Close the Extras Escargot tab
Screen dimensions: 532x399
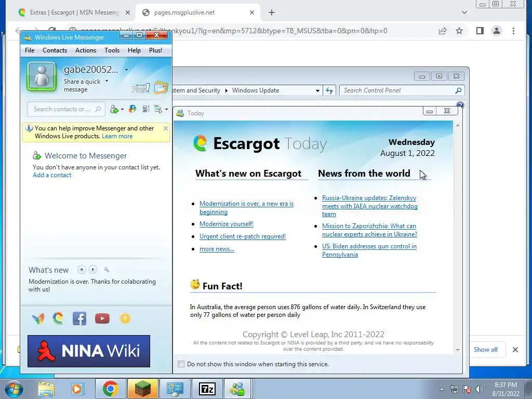(x=128, y=12)
